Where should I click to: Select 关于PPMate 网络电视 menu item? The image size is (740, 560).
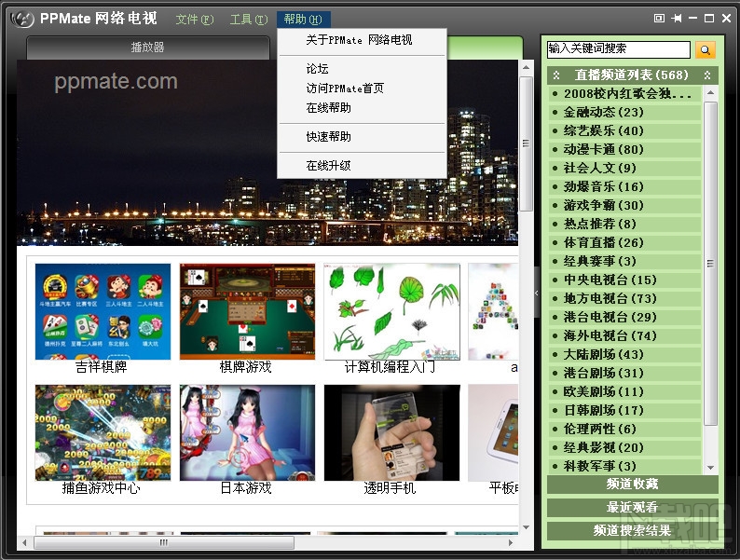(362, 41)
